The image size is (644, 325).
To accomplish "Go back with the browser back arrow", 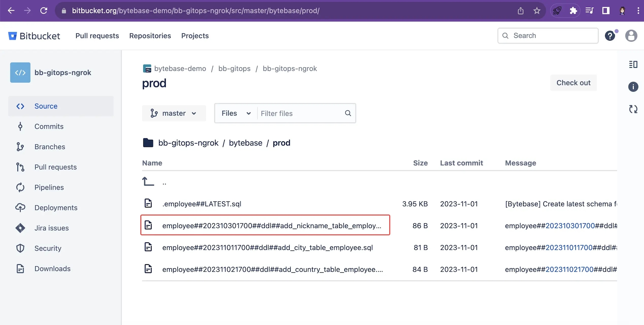I will click(11, 11).
